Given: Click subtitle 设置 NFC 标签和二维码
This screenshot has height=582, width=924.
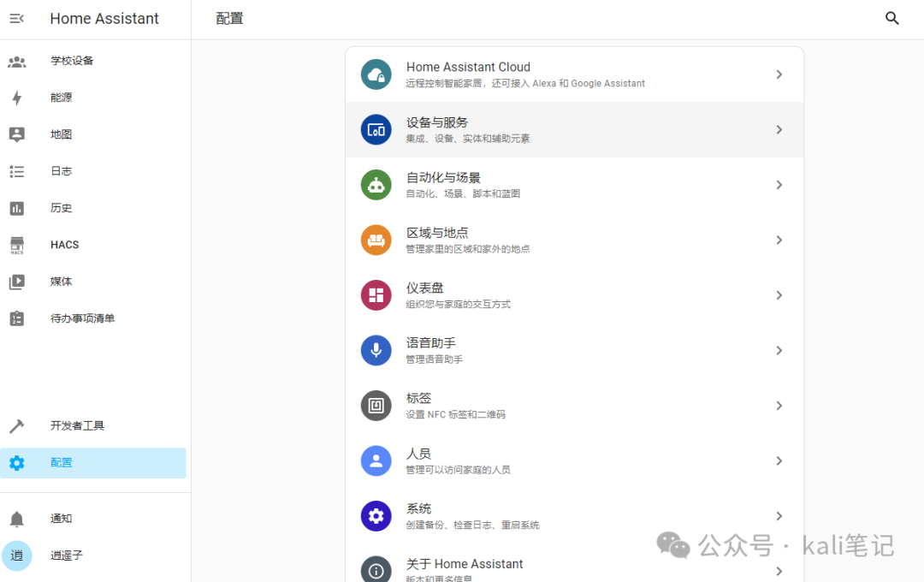Looking at the screenshot, I should pos(455,414).
